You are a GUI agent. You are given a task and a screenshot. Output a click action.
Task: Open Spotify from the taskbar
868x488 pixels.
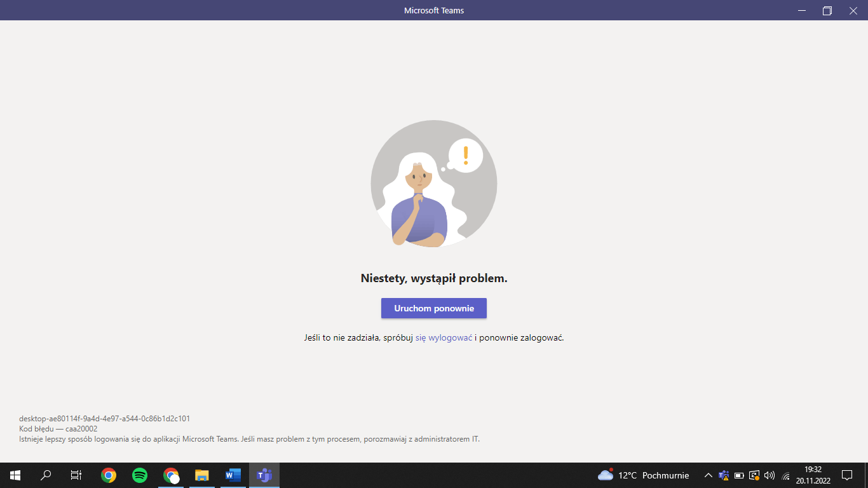[140, 475]
